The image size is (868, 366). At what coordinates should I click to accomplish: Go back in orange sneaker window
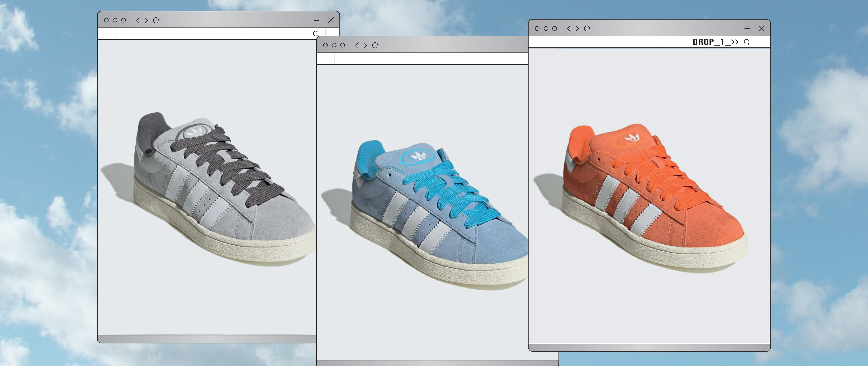click(x=569, y=29)
